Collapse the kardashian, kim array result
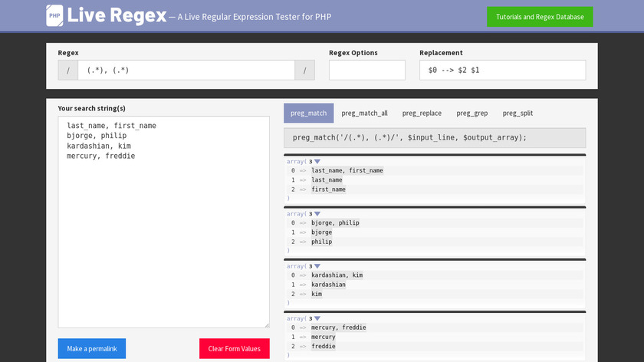Viewport: 644px width, 362px height. [x=317, y=266]
